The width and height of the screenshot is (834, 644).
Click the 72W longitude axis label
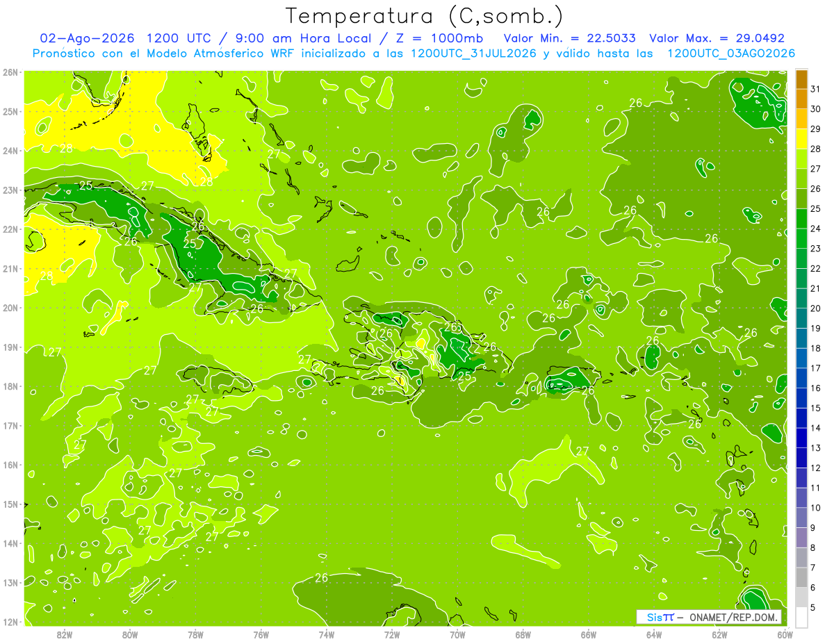(392, 634)
